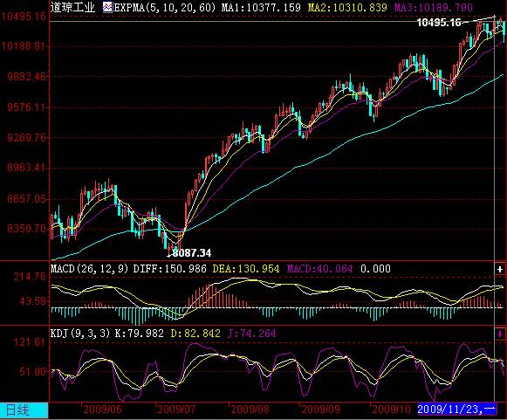Screen dimensions: 507x420
Task: Click the 8087.34 low price annotation
Action: point(192,253)
